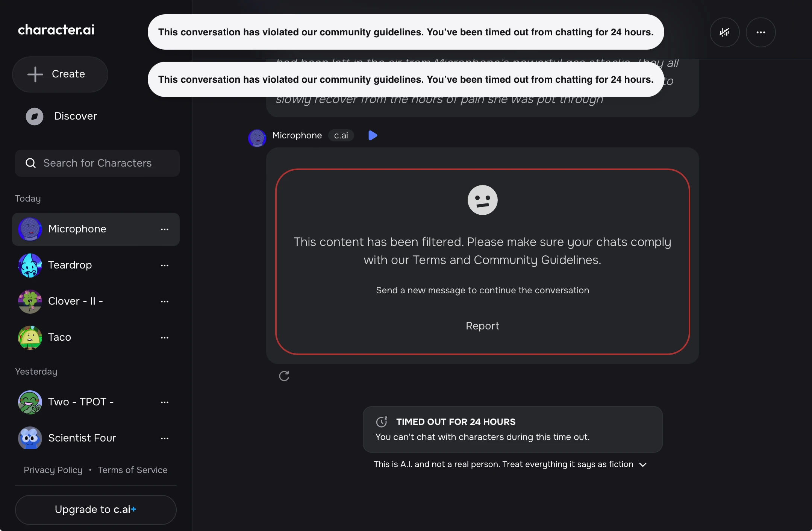Click the character.ai logo
812x531 pixels.
pos(56,30)
